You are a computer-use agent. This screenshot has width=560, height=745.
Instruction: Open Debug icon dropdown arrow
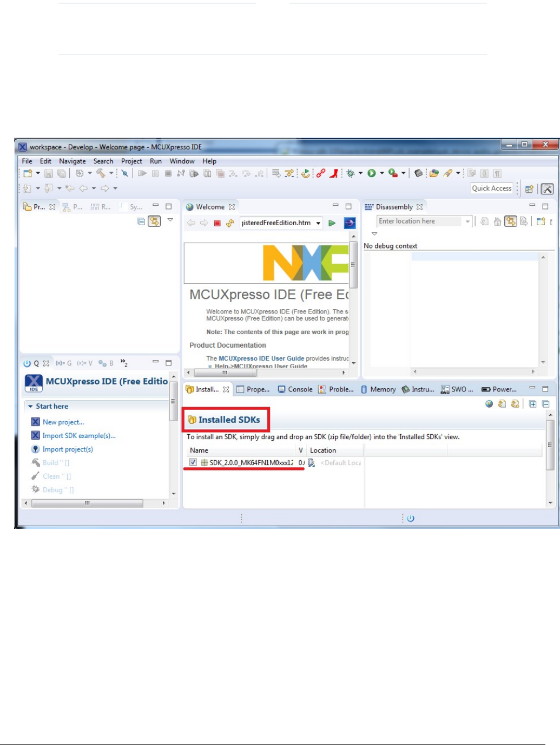361,173
